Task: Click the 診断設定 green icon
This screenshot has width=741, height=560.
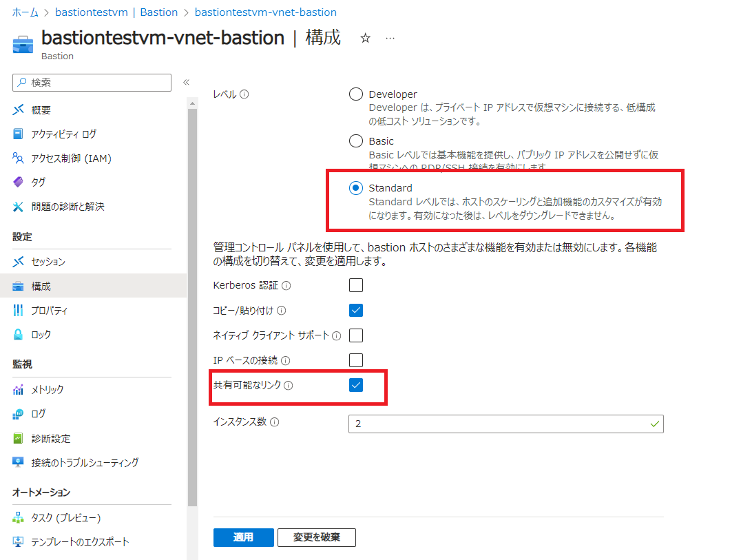Action: point(18,438)
